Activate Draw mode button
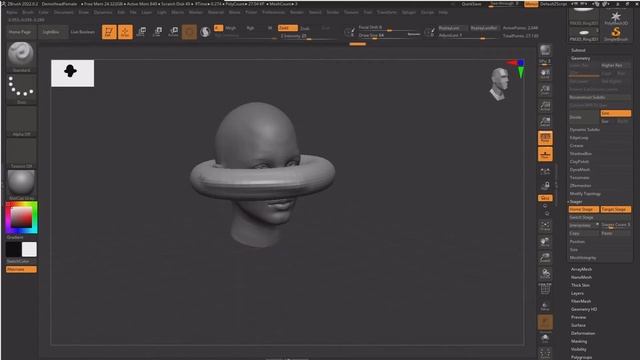Viewport: 640px width, 360px height. coord(125,32)
